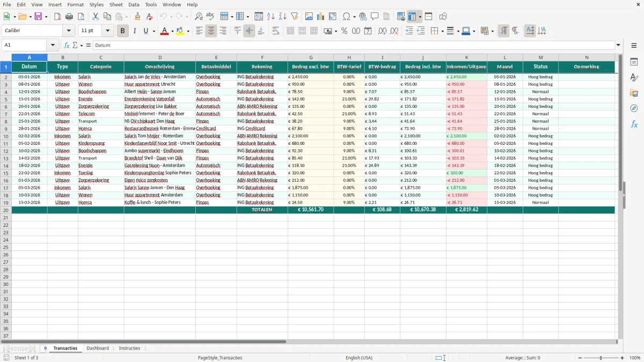Select column header K
Screen dimensions: 644x362
466,57
